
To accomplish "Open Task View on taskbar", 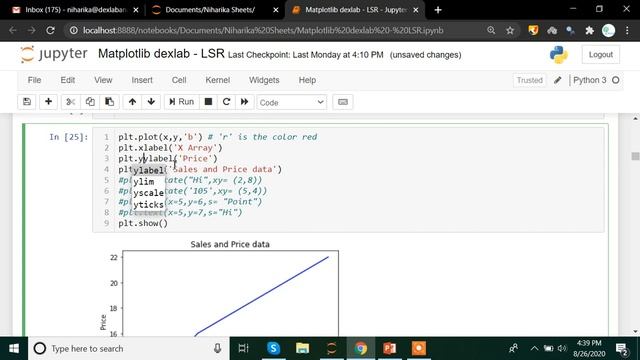I will point(243,348).
